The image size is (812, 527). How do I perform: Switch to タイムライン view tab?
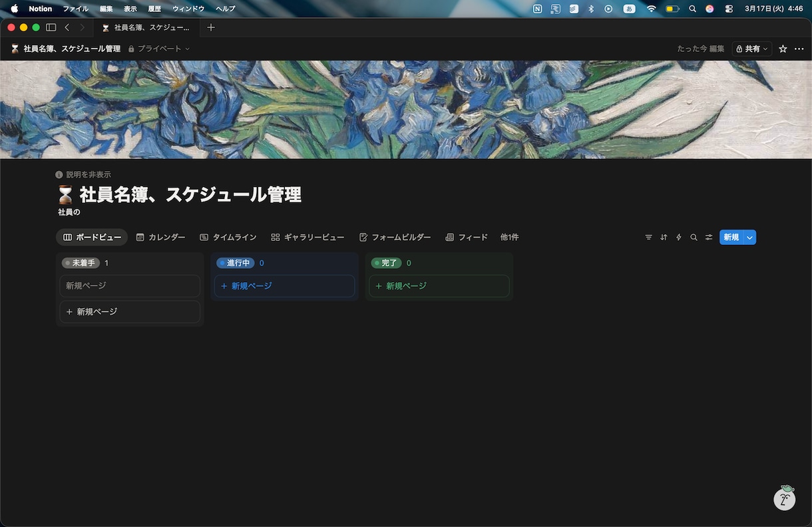[x=228, y=237]
